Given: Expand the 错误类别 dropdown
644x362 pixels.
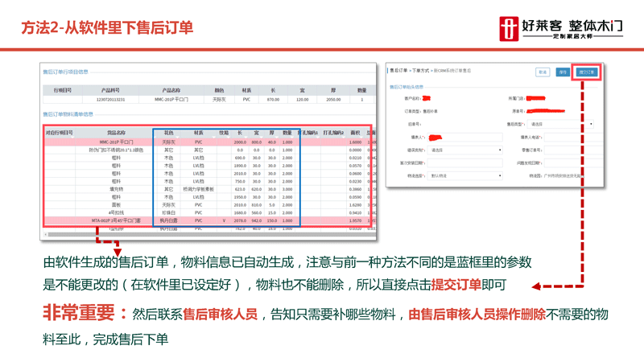Looking at the screenshot, I should tap(465, 150).
